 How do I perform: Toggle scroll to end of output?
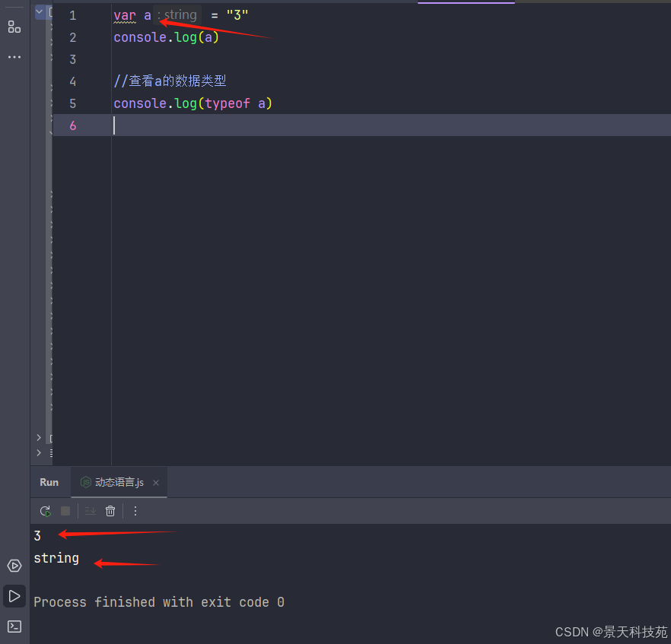91,511
